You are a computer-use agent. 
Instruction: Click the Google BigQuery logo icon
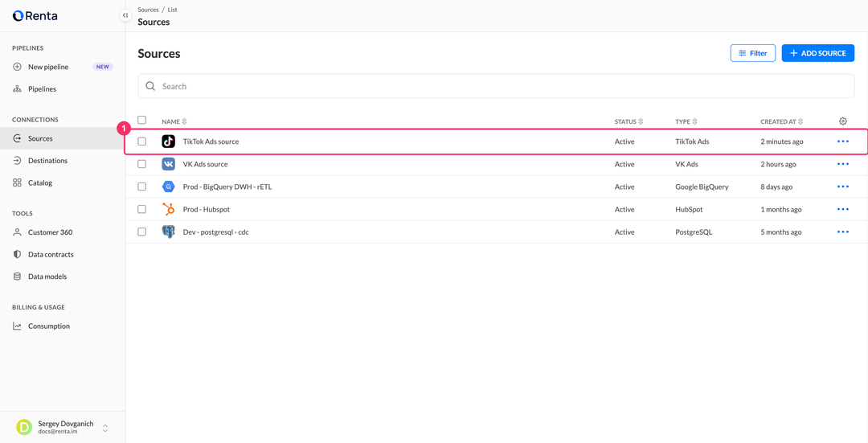tap(168, 187)
